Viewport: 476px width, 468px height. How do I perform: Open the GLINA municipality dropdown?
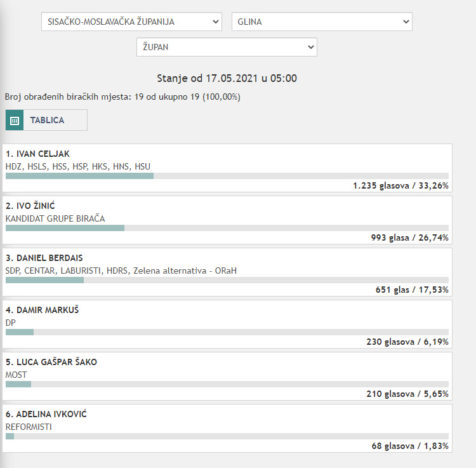click(x=321, y=22)
